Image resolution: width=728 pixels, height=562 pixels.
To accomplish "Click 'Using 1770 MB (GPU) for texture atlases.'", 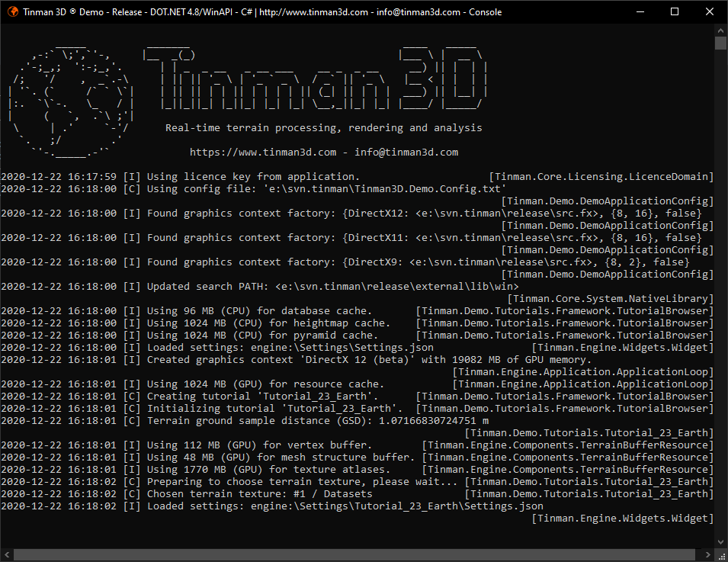I will click(268, 470).
